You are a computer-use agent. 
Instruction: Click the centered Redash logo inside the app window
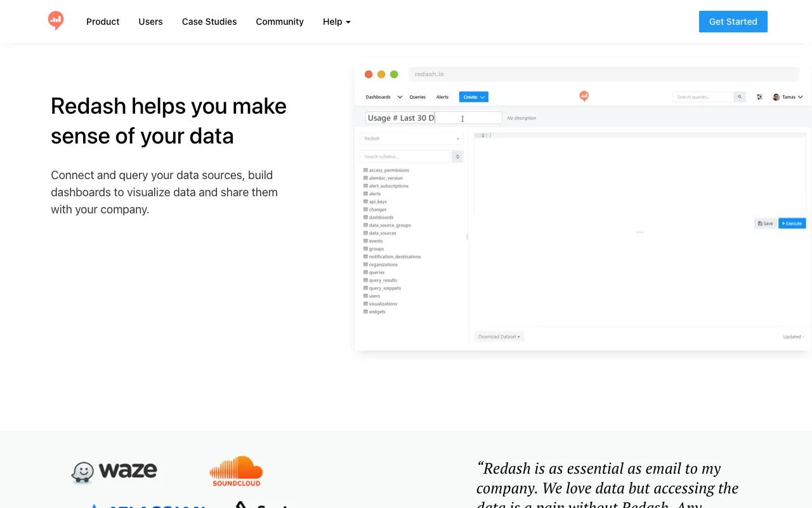tap(584, 95)
